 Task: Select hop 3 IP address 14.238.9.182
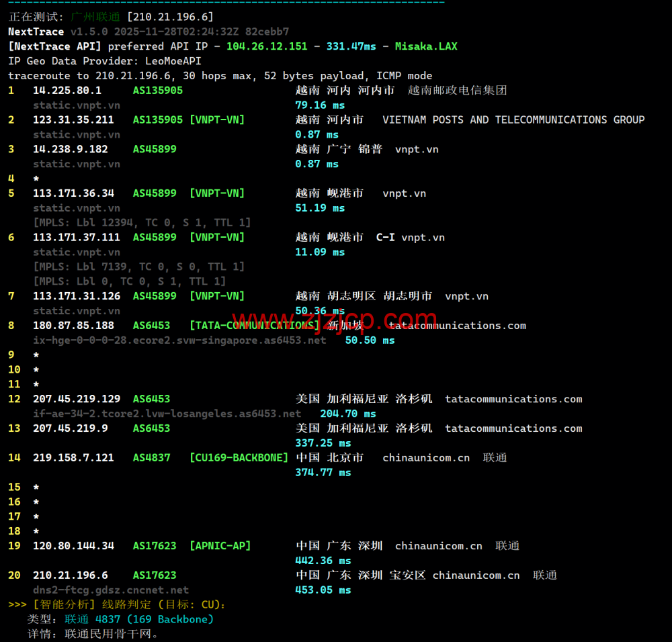71,149
